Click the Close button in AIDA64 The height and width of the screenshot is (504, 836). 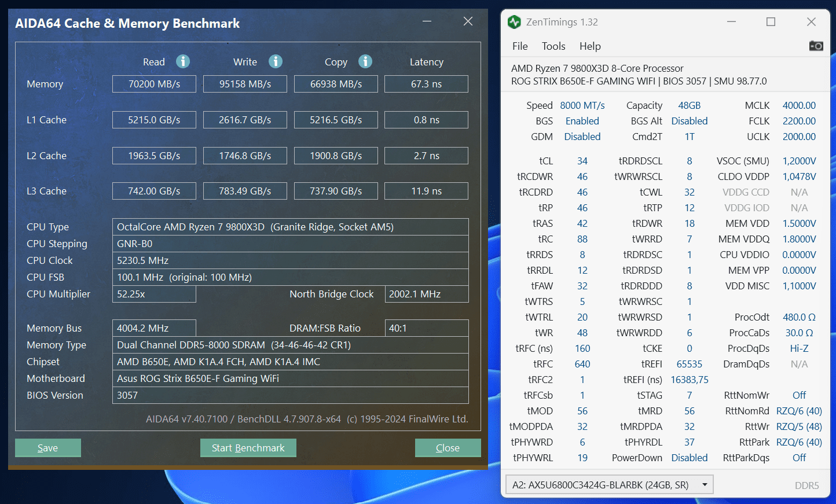tap(448, 448)
